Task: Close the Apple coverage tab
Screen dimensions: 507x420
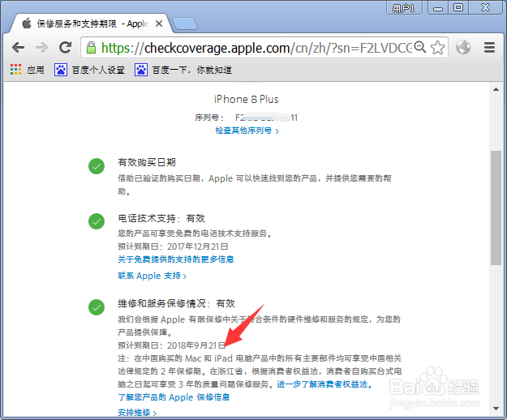Action: 159,24
